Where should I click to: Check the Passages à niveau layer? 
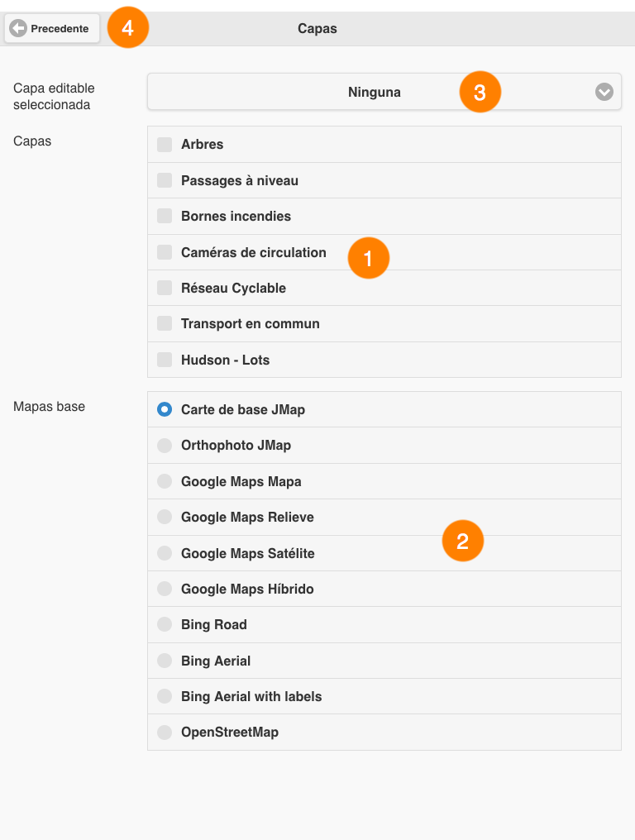(165, 180)
